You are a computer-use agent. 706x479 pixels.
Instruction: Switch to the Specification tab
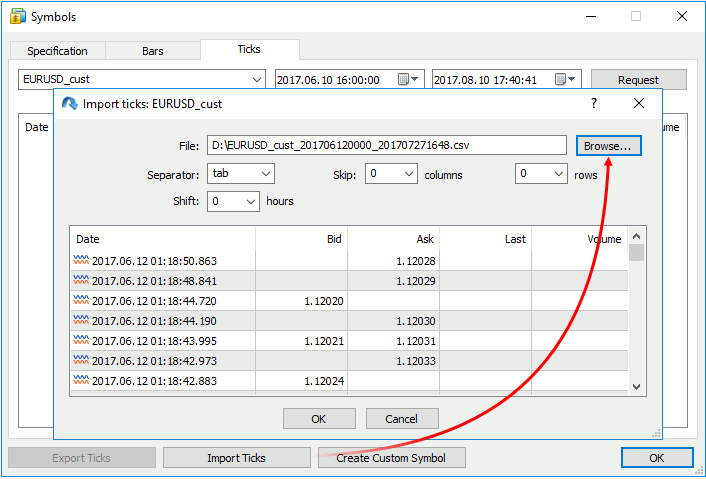point(57,51)
